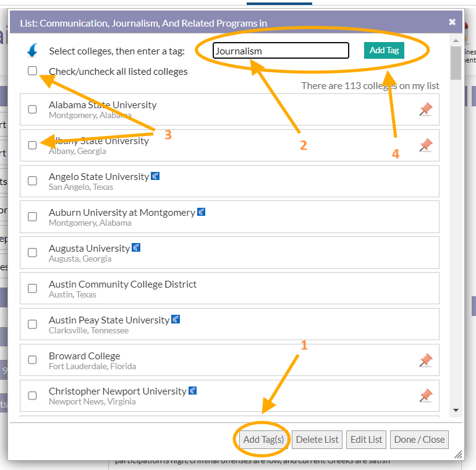
Task: Click the blue badge beside Austin Peay State University
Action: tap(176, 320)
